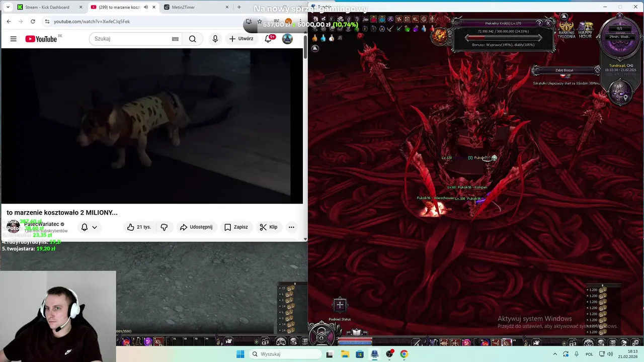Open Microsoft Store from taskbar
The image size is (644, 362).
click(360, 354)
